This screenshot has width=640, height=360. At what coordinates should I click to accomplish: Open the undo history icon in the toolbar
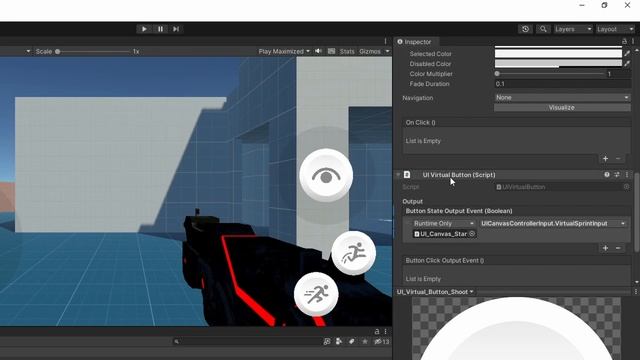click(x=525, y=29)
